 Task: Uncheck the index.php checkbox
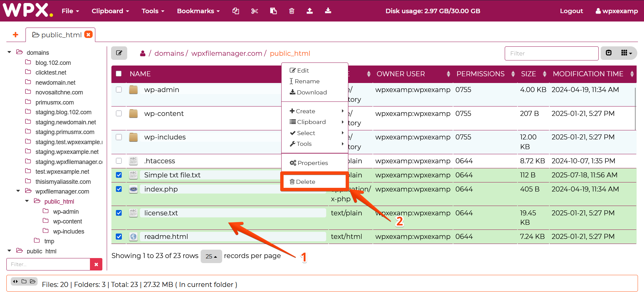click(x=119, y=189)
